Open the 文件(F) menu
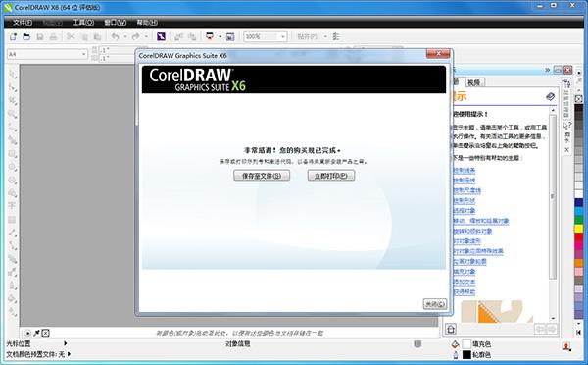The width and height of the screenshot is (588, 365). [x=23, y=23]
